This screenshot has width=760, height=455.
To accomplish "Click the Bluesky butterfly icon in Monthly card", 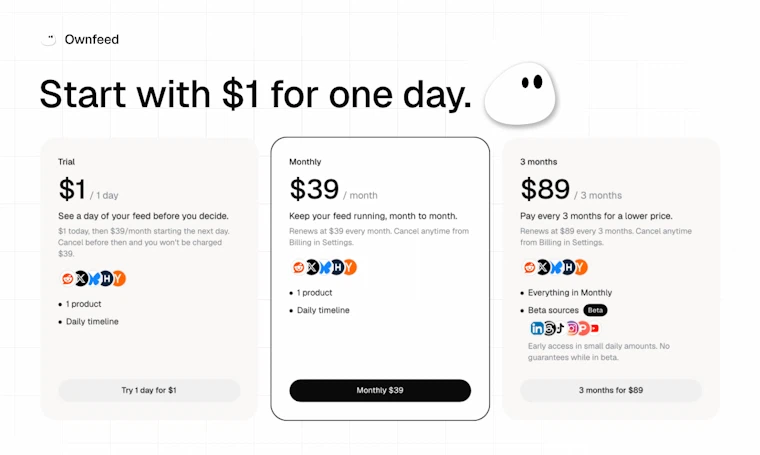I will click(x=324, y=267).
